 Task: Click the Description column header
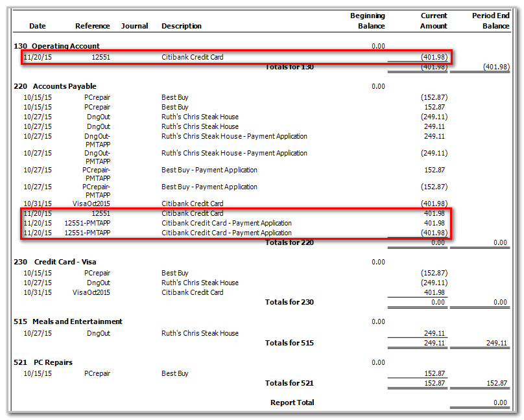coord(182,26)
